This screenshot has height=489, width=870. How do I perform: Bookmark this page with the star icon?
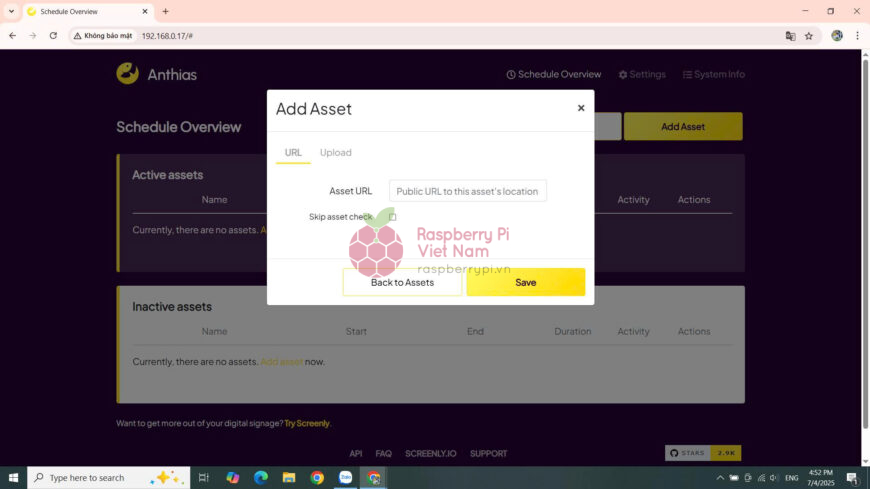pyautogui.click(x=809, y=35)
